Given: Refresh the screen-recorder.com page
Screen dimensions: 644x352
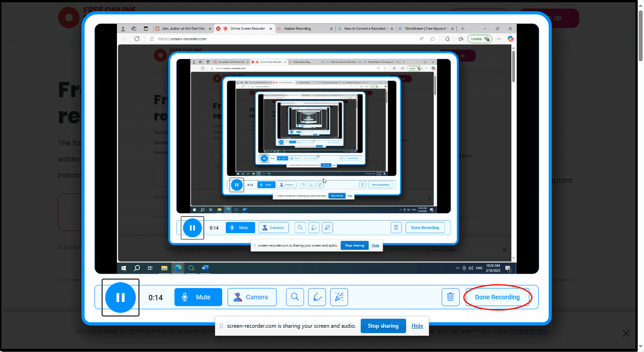Looking at the screenshot, I should click(137, 39).
